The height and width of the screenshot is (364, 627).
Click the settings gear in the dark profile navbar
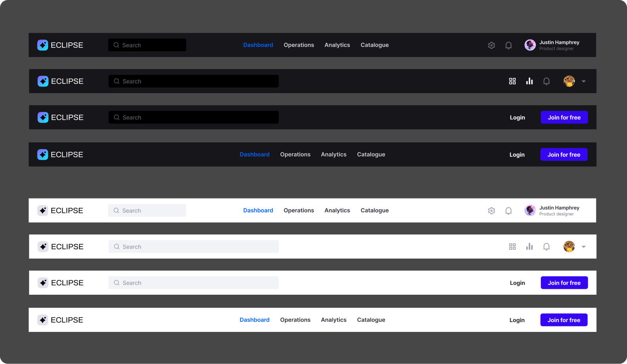click(x=491, y=45)
